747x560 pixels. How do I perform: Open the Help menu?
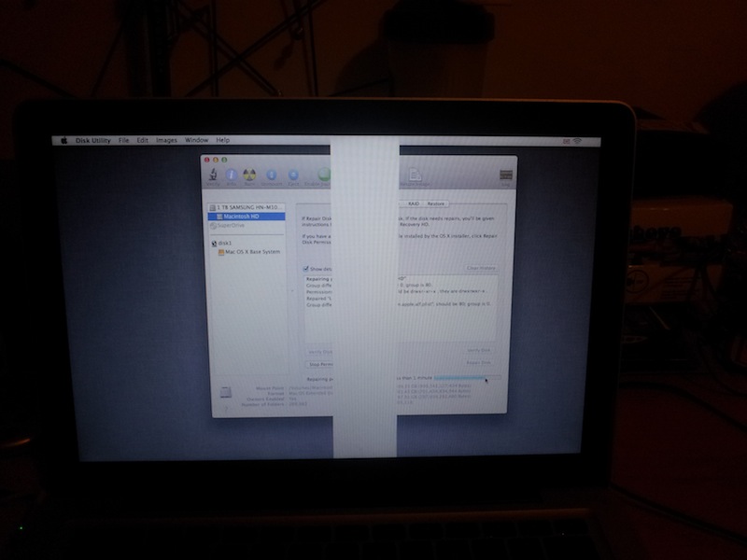[x=223, y=141]
